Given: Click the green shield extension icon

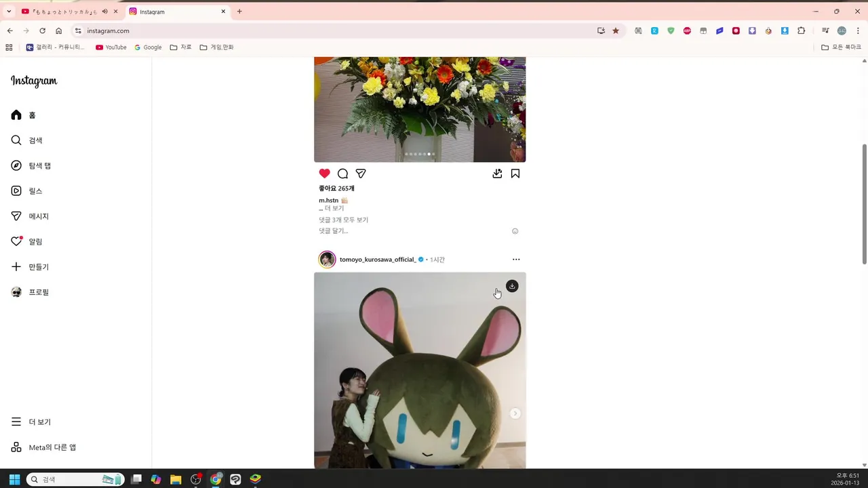Looking at the screenshot, I should coord(671,30).
